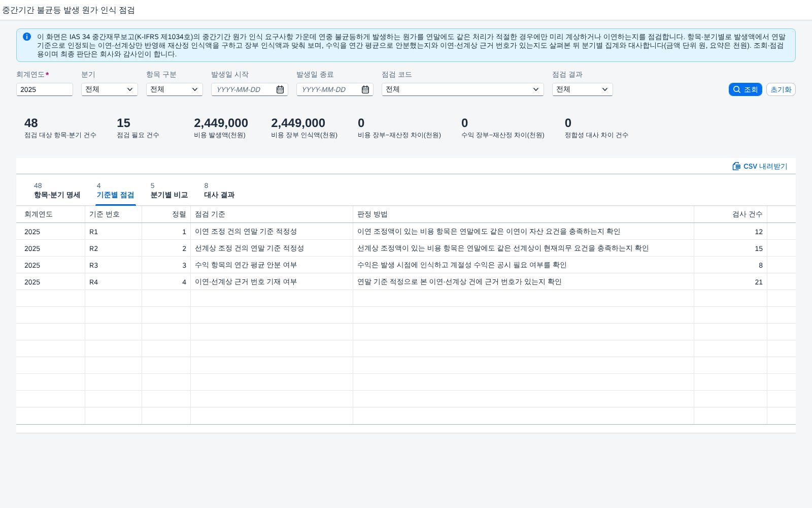The width and height of the screenshot is (812, 508).
Task: Click the 판정 방법 column header
Action: [524, 214]
